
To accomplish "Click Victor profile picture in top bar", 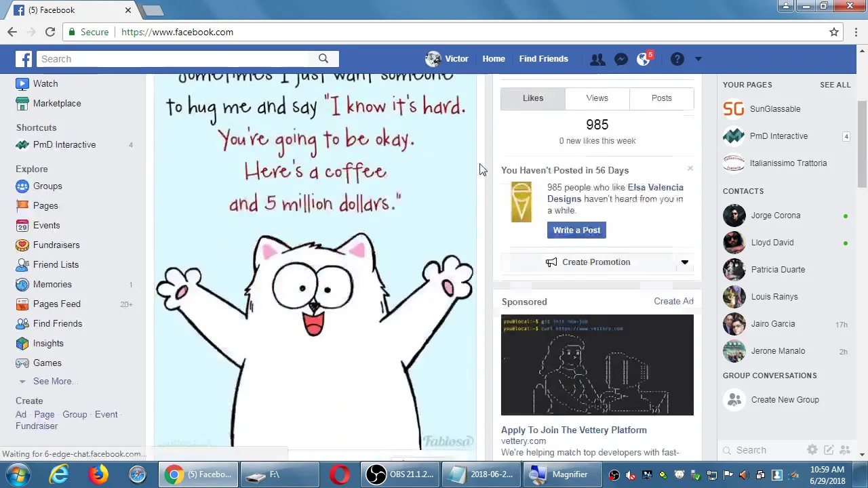I will point(433,59).
